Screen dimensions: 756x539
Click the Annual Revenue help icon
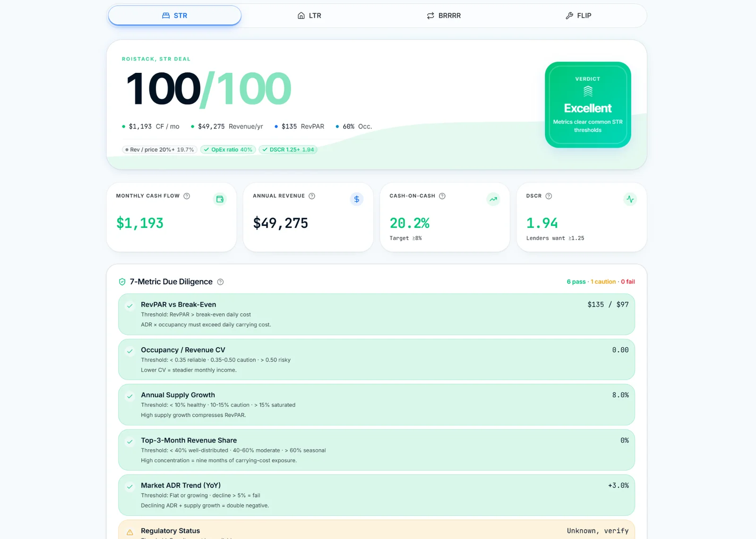(x=312, y=196)
